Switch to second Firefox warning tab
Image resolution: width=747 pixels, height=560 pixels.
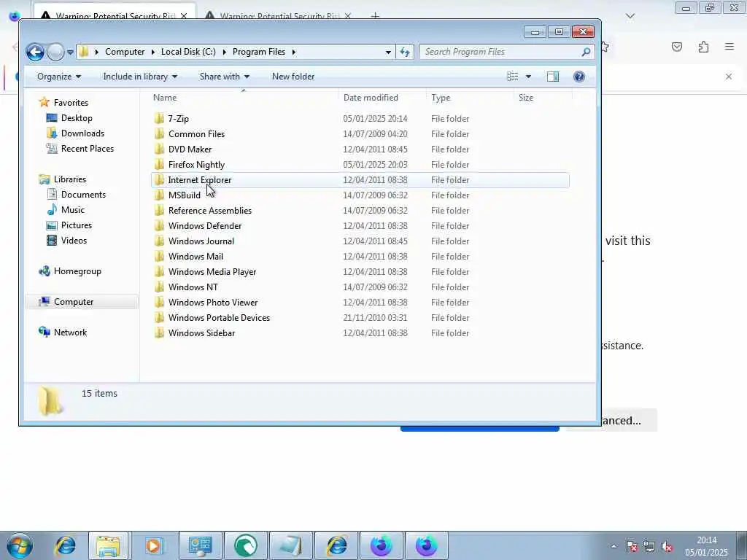pyautogui.click(x=278, y=16)
